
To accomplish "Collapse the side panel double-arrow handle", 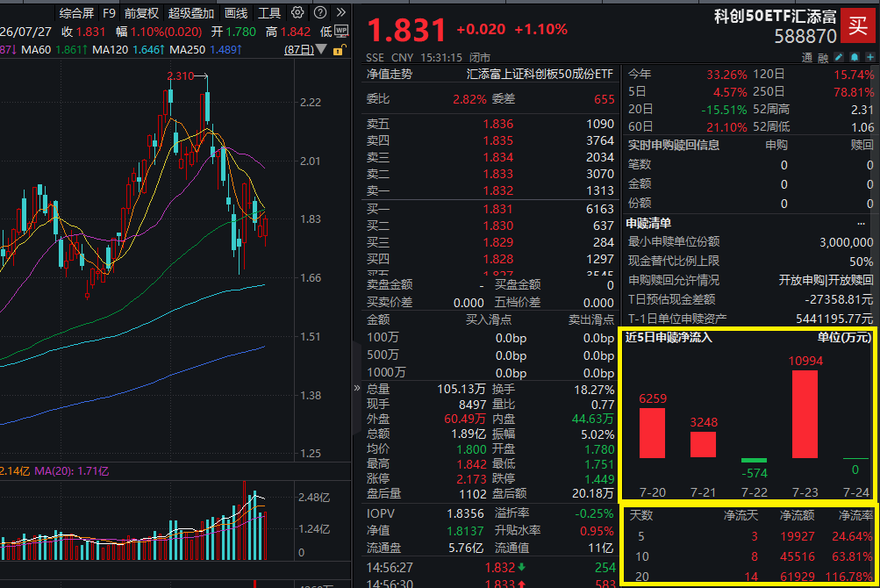I will 357,388.
